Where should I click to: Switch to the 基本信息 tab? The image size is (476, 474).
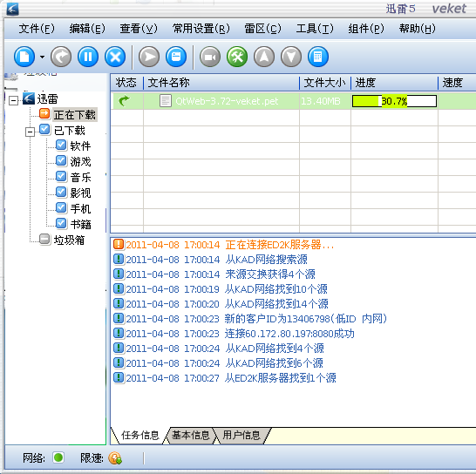click(191, 436)
